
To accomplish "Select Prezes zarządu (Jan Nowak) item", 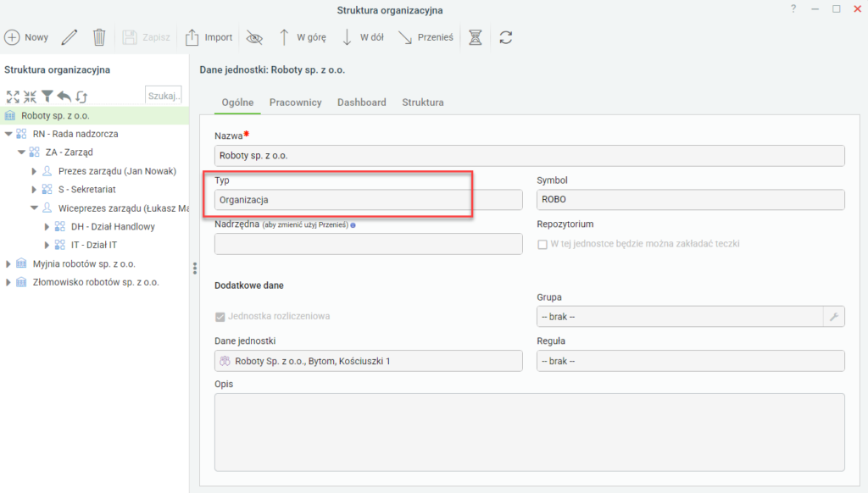I will click(117, 171).
